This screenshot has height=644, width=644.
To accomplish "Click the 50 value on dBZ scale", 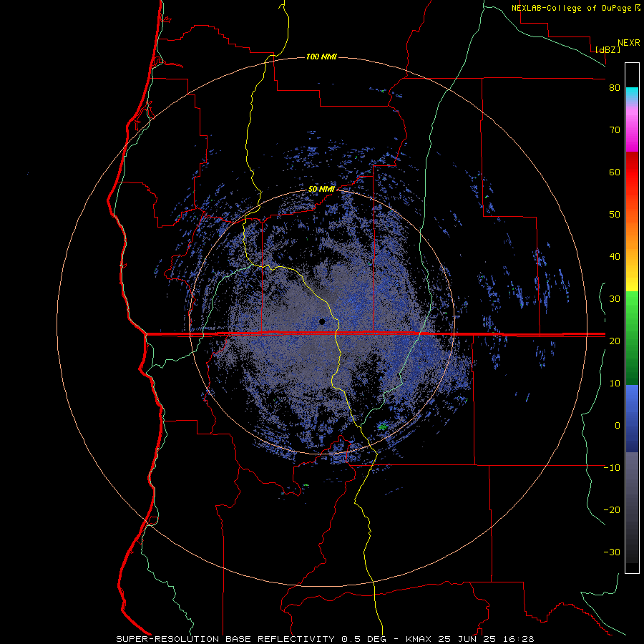I will click(x=615, y=215).
